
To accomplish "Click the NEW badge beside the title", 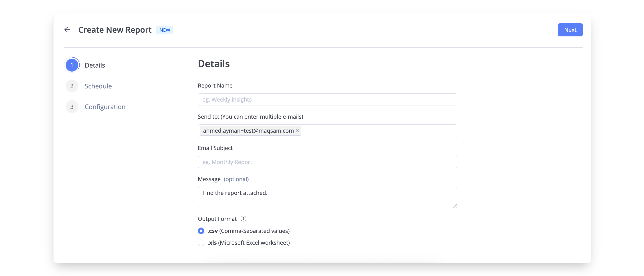I will (165, 30).
